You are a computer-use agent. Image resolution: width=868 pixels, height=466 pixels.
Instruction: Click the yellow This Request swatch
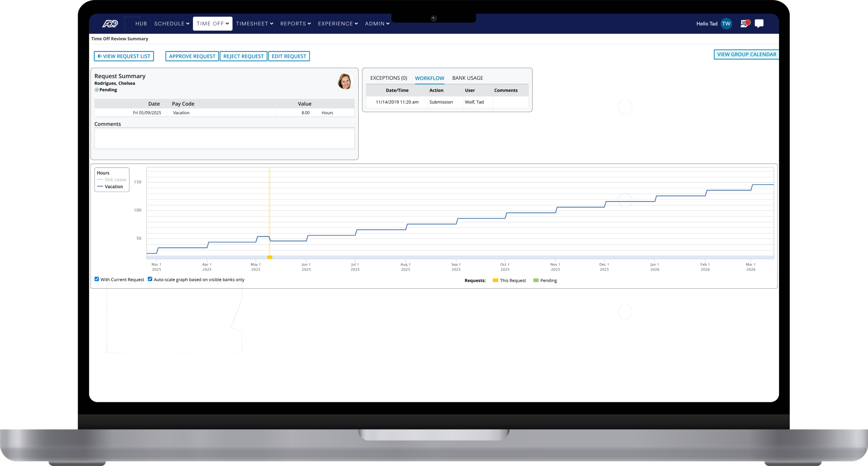pyautogui.click(x=495, y=280)
